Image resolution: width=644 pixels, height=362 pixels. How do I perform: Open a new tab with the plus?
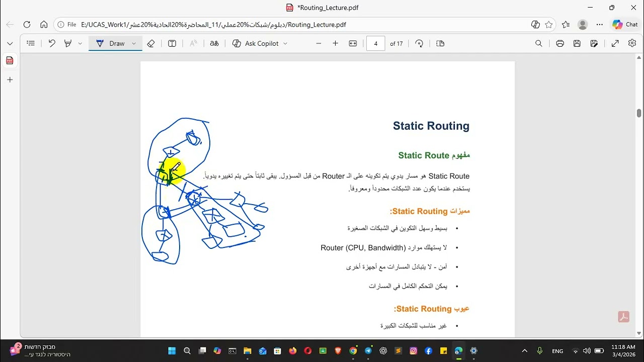pyautogui.click(x=10, y=80)
